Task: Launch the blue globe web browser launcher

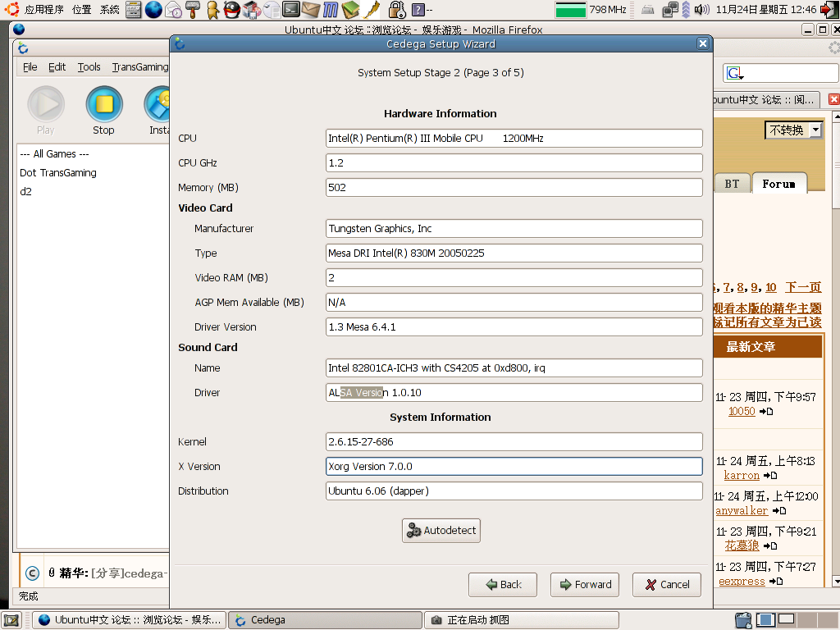Action: click(x=153, y=9)
